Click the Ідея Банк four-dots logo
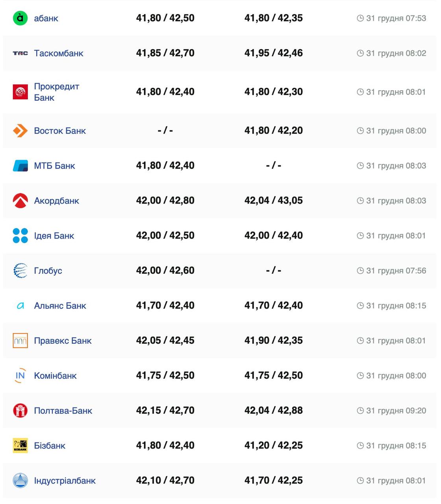441x504 pixels. tap(20, 236)
